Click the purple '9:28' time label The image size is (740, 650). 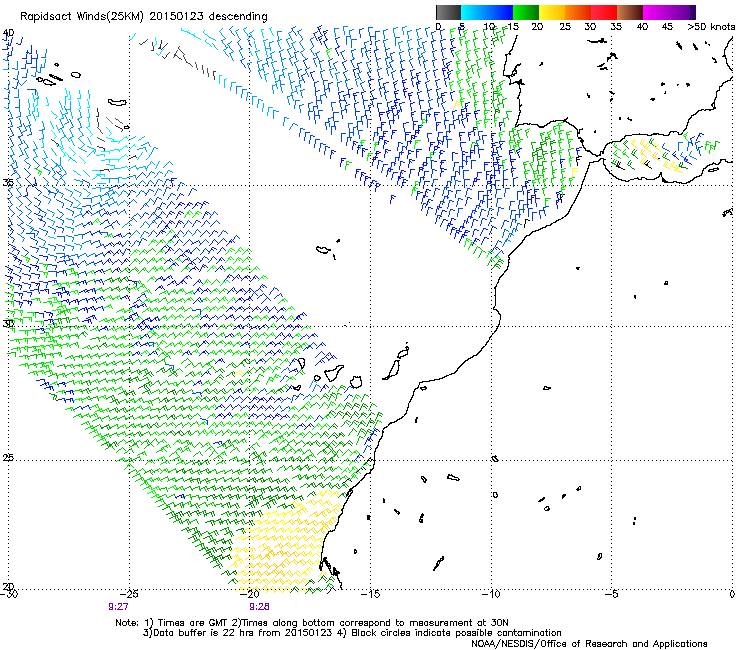tap(259, 607)
